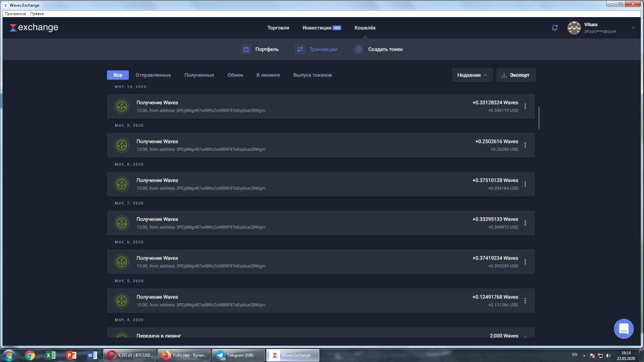Screen dimensions: 644x362
Task: Click the +0.131266 USD amount
Action: pyautogui.click(x=503, y=305)
